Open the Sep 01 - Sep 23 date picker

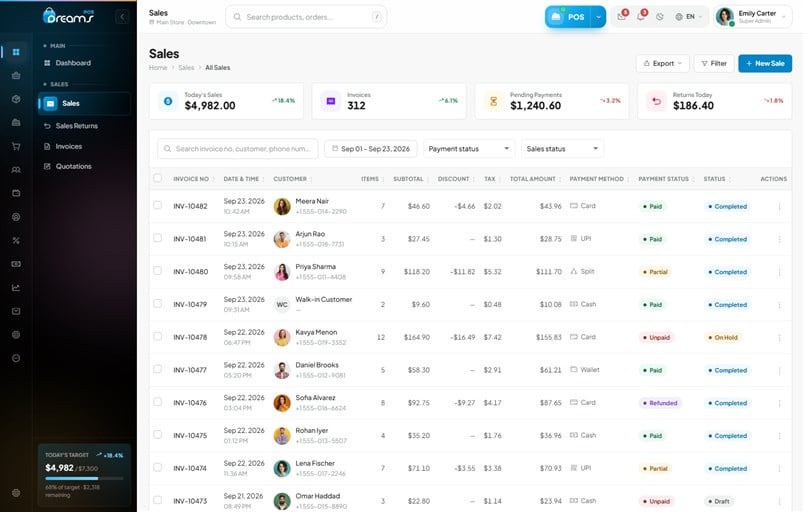(x=371, y=149)
